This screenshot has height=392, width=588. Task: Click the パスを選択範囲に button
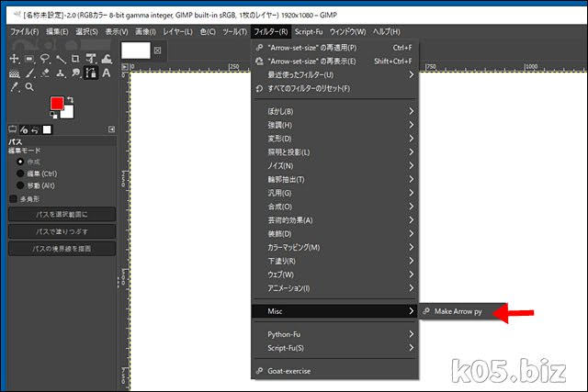[62, 215]
